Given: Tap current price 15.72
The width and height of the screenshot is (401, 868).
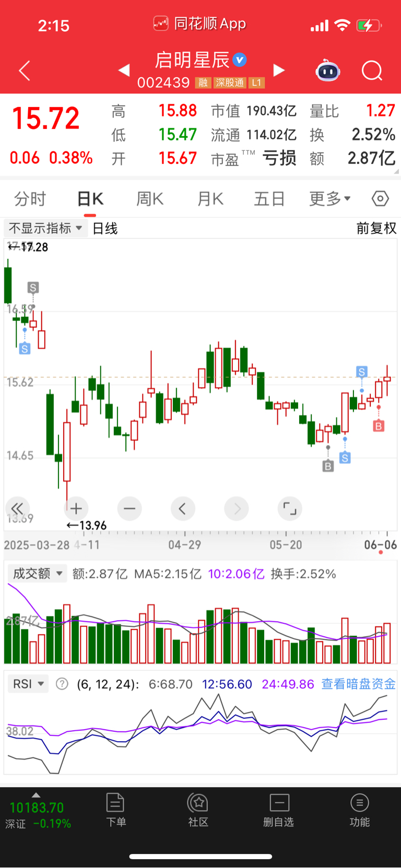Looking at the screenshot, I should point(46,118).
